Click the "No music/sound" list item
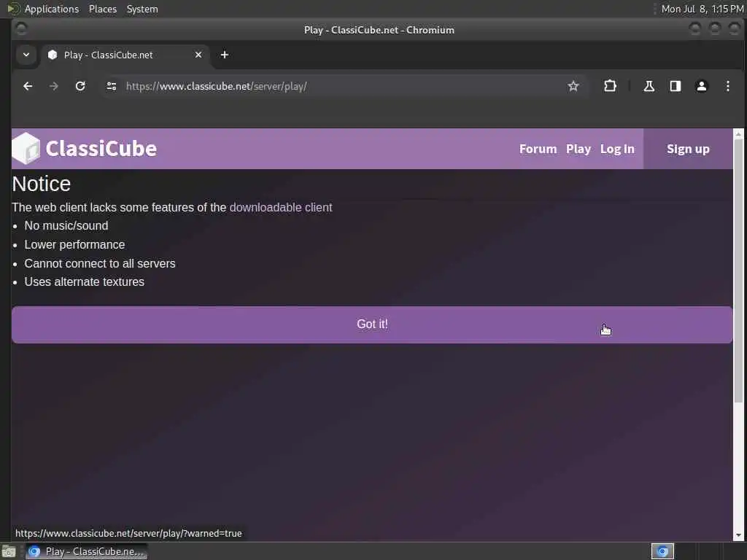747x560 pixels. pos(66,226)
